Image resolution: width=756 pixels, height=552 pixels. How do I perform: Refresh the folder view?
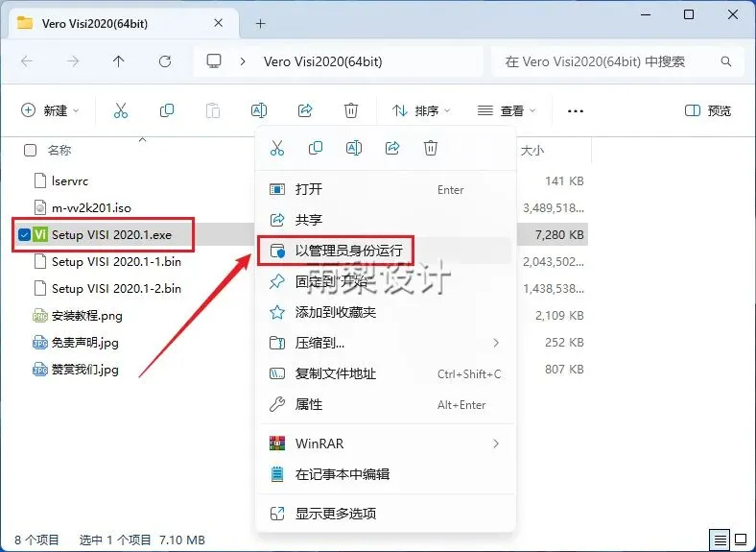pyautogui.click(x=165, y=61)
